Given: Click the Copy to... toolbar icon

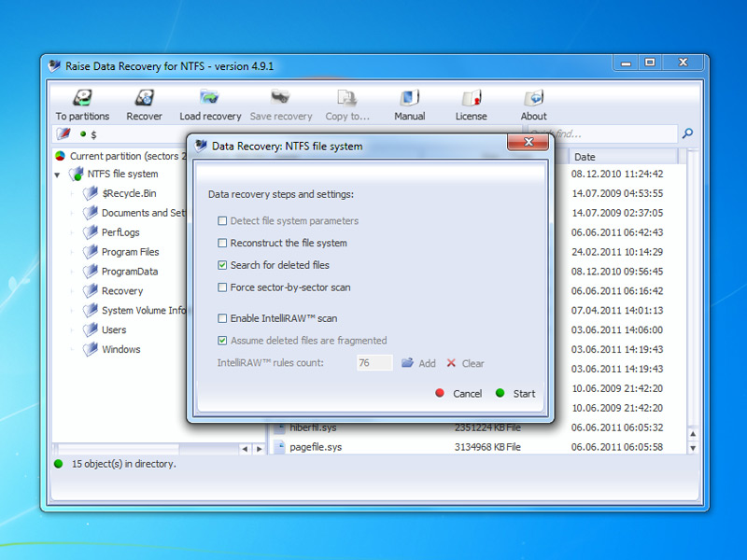Looking at the screenshot, I should [346, 98].
